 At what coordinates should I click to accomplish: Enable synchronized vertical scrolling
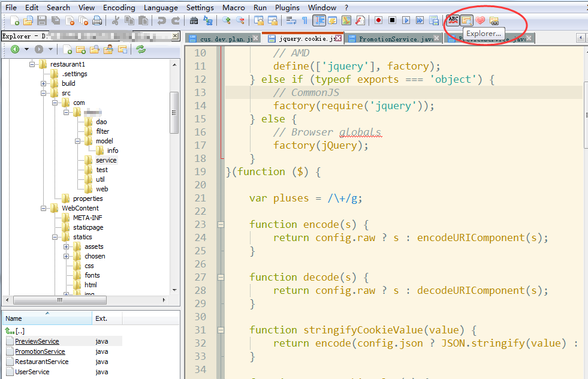[x=259, y=20]
